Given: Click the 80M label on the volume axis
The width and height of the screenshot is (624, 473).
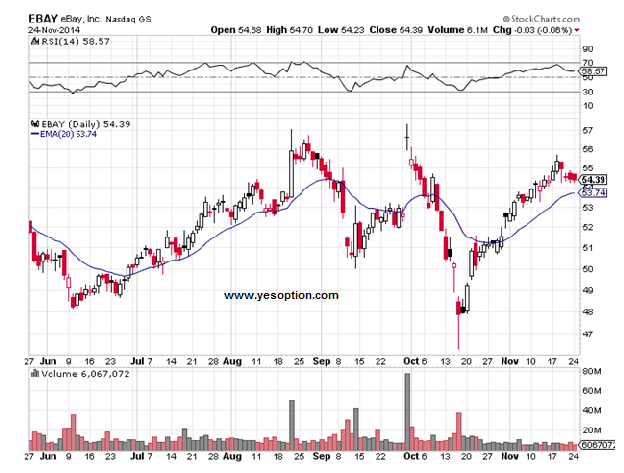Looking at the screenshot, I should coord(591,372).
